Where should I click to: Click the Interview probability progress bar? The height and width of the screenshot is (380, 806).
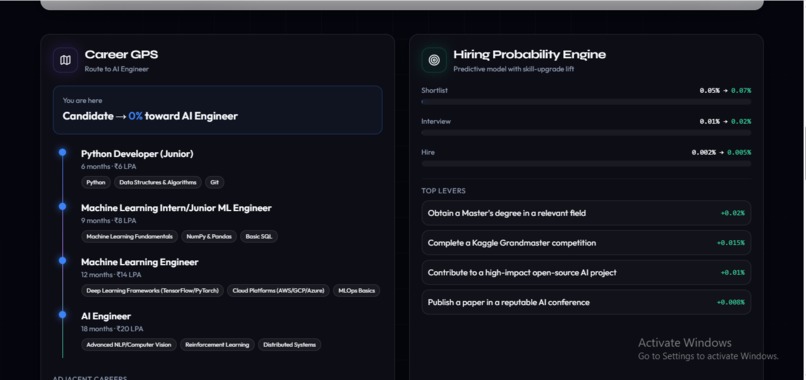point(586,133)
